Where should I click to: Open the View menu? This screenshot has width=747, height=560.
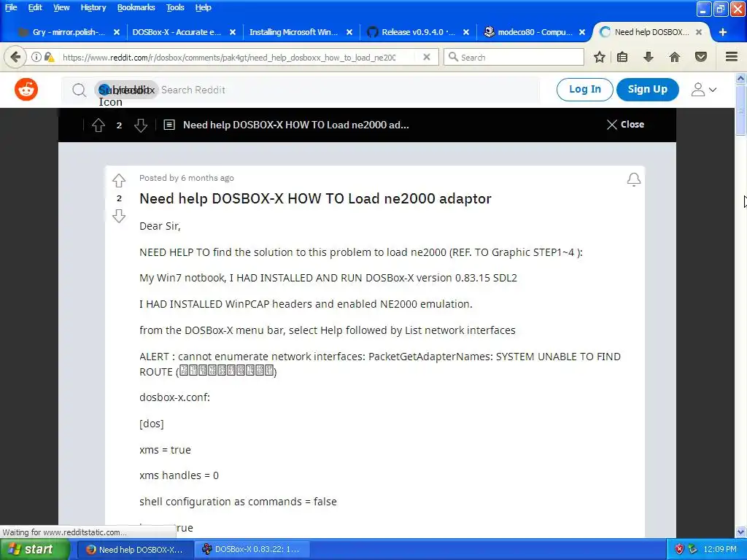[x=61, y=7]
